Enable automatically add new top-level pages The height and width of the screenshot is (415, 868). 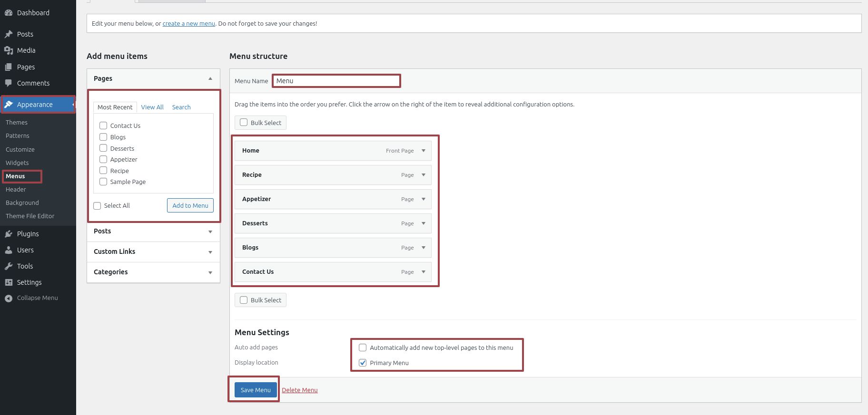tap(363, 347)
